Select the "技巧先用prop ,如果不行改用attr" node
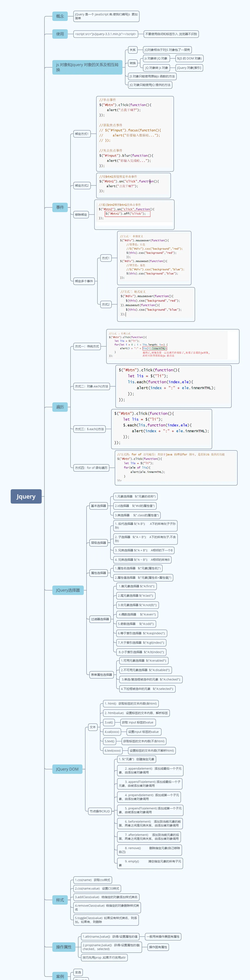 tap(104, 957)
